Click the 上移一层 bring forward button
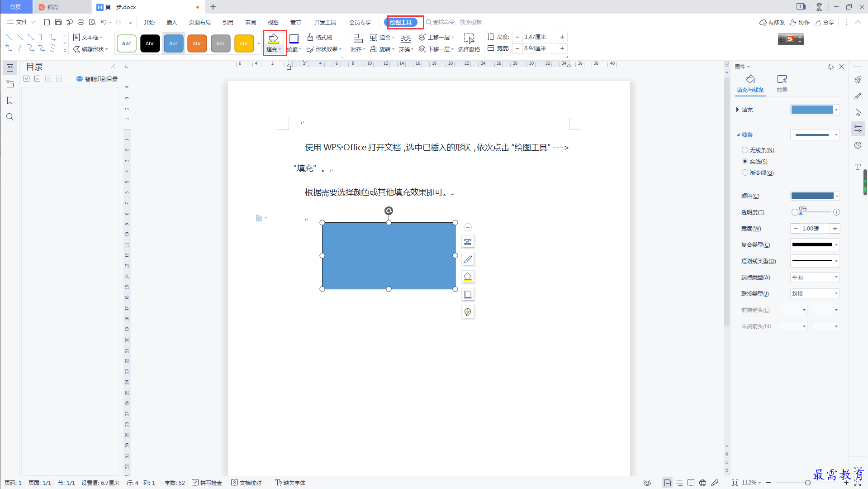The image size is (868, 489). [x=436, y=37]
